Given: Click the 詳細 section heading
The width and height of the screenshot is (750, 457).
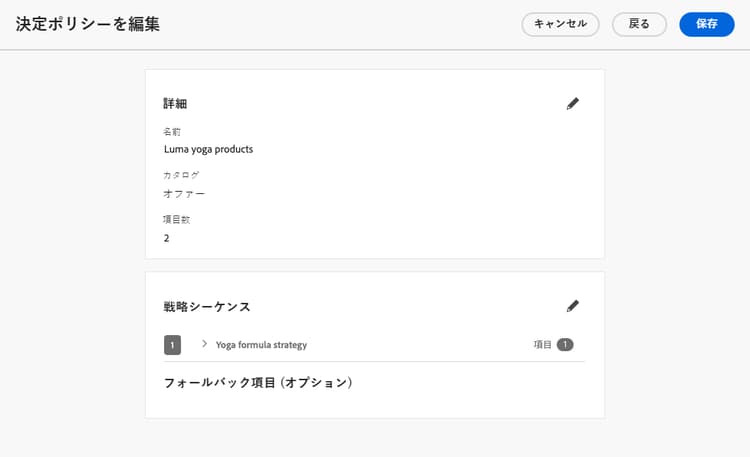Looking at the screenshot, I should coord(175,103).
